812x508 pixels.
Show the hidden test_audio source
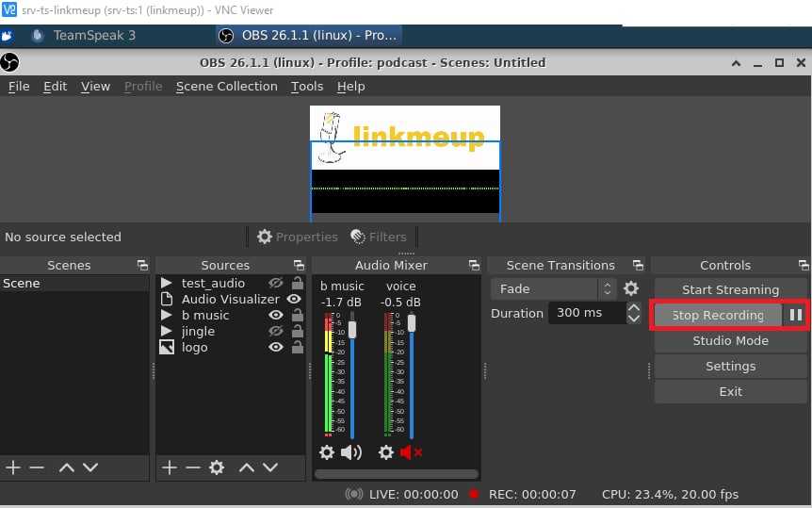[x=275, y=283]
